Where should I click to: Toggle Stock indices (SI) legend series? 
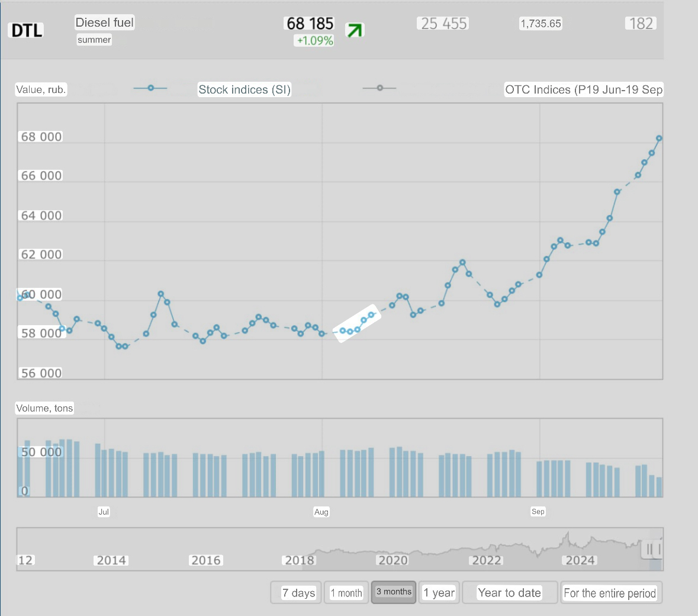coord(245,89)
